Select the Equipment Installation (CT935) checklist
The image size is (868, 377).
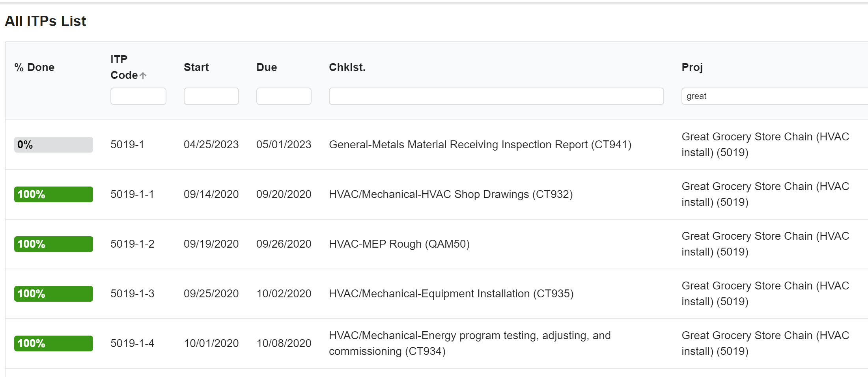pyautogui.click(x=451, y=294)
